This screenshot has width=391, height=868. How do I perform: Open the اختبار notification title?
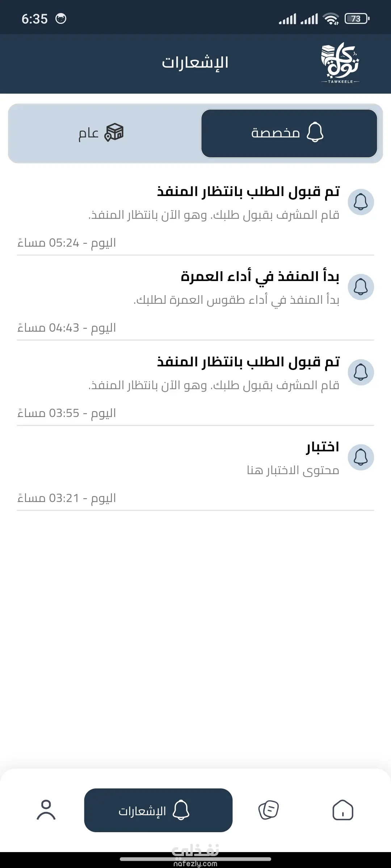click(x=323, y=447)
